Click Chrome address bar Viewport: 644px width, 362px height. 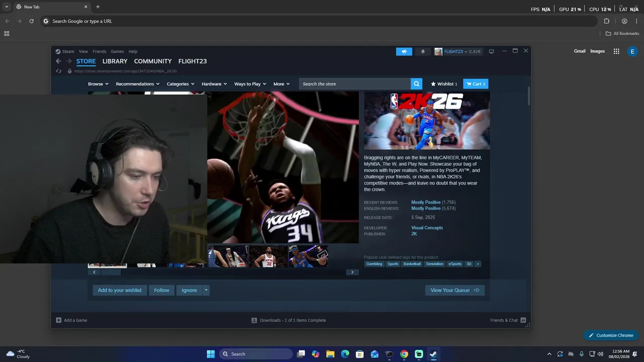pos(319,21)
